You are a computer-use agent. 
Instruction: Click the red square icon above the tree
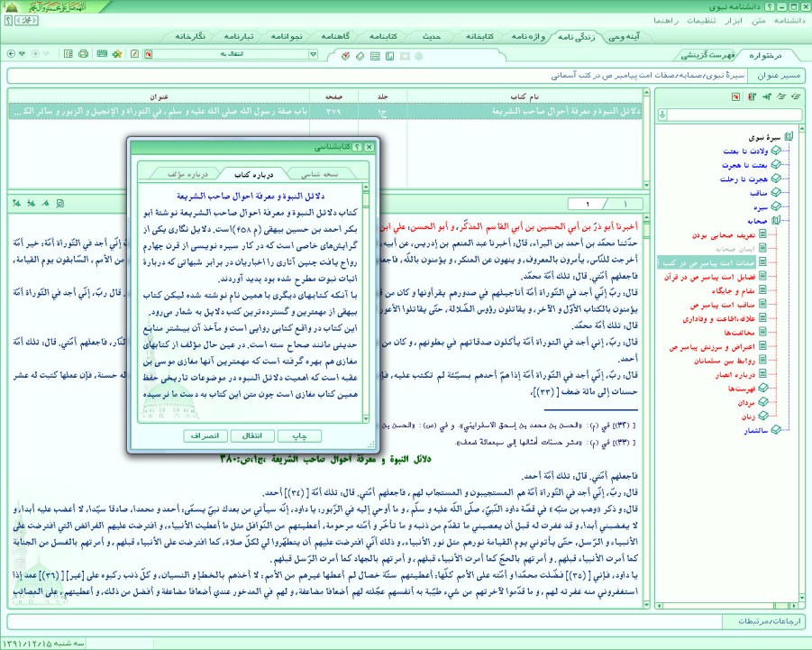coord(736,96)
